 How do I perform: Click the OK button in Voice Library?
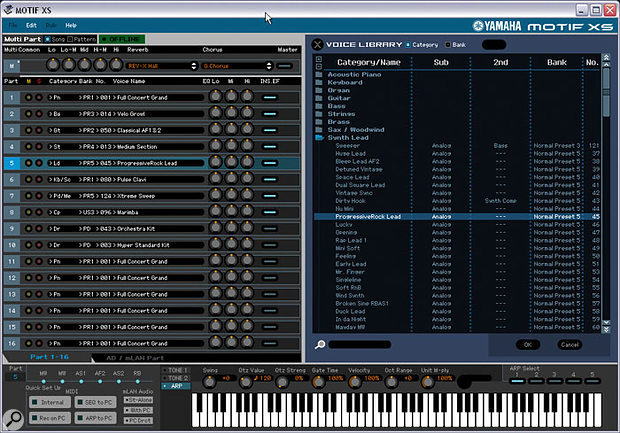[528, 345]
